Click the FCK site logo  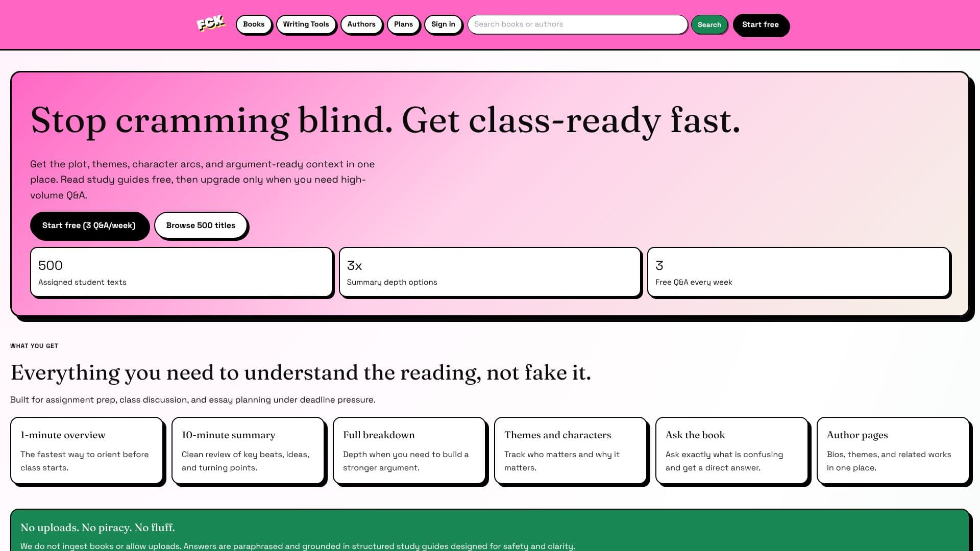point(211,23)
